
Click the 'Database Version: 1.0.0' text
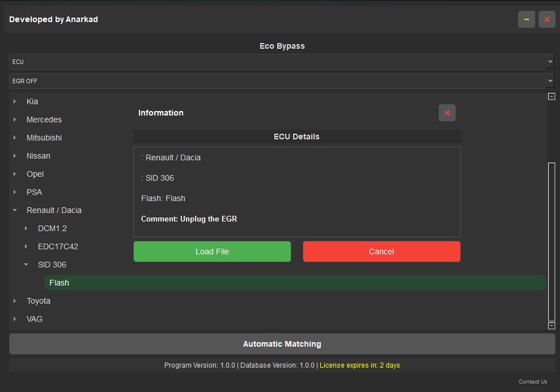pyautogui.click(x=277, y=365)
